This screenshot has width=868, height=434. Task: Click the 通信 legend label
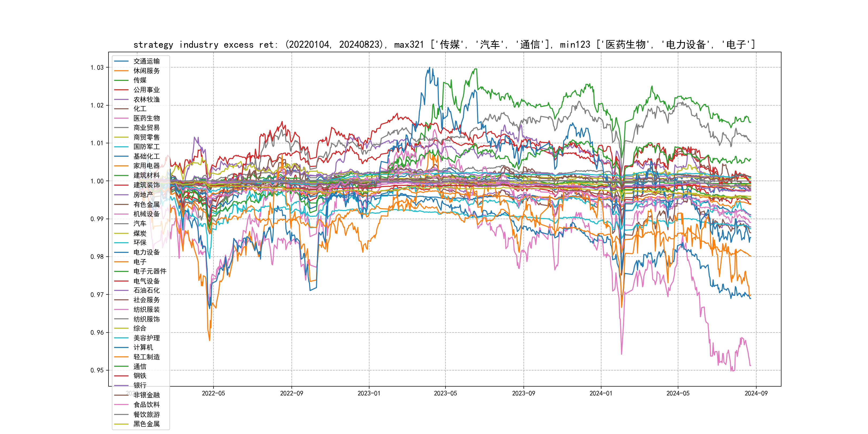140,366
